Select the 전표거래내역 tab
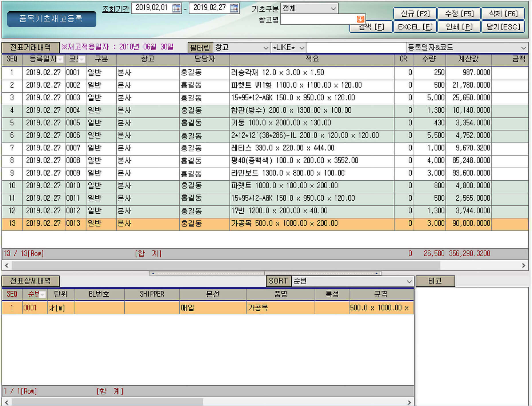The height and width of the screenshot is (406, 532). tap(31, 47)
